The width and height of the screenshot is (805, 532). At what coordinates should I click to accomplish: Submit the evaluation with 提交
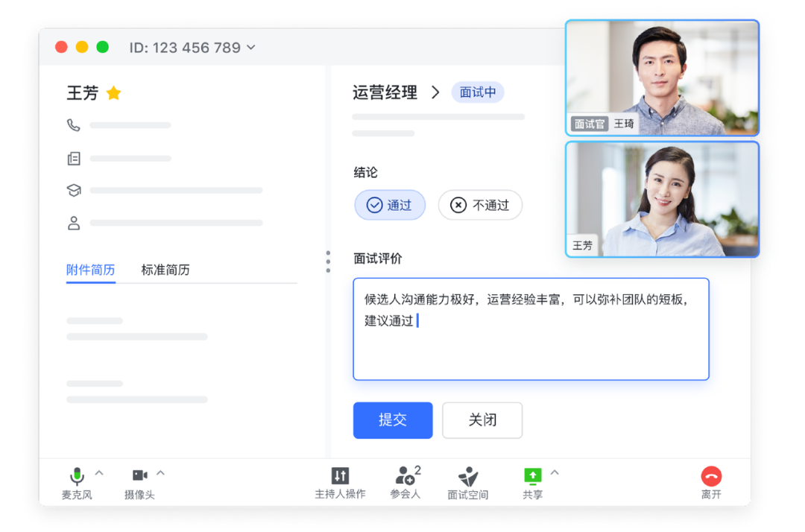click(x=393, y=420)
